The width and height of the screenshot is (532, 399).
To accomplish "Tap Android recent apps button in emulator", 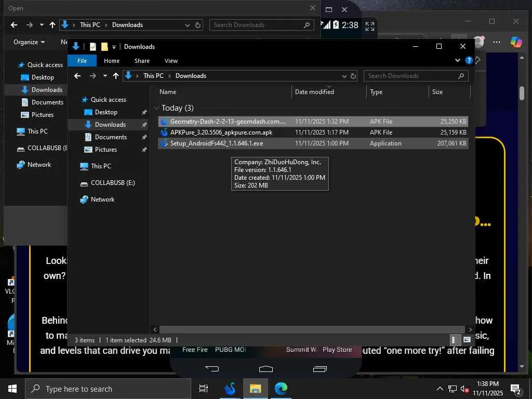I will point(320,369).
